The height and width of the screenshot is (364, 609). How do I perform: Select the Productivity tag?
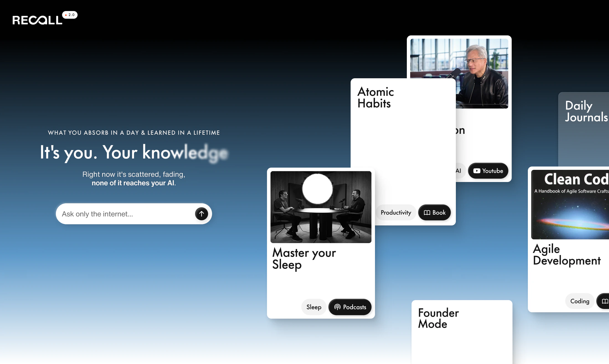[396, 212]
